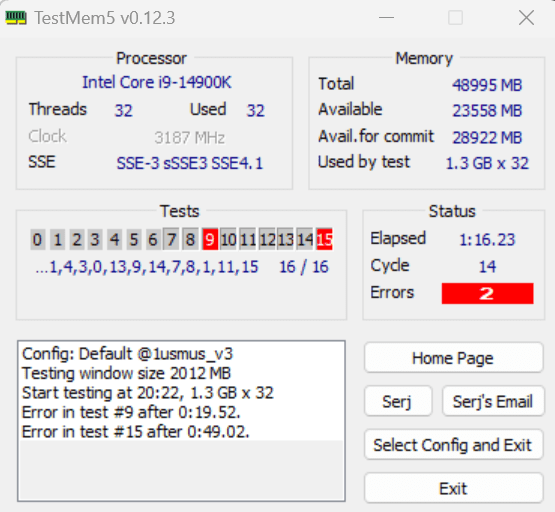
Task: Click log line Error in test #9
Action: [x=131, y=412]
